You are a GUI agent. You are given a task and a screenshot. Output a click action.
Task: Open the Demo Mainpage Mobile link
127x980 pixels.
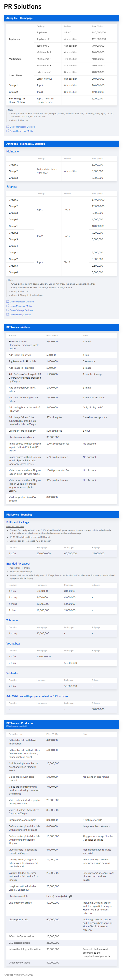point(21,306)
